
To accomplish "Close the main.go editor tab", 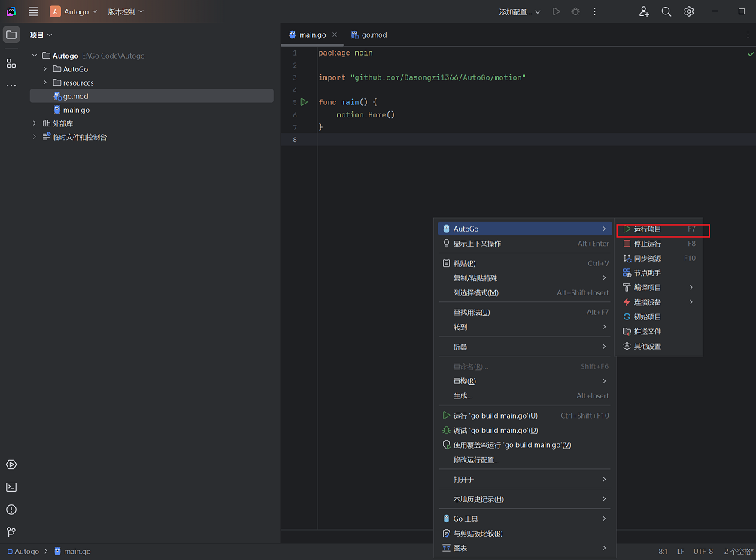I will (x=335, y=35).
